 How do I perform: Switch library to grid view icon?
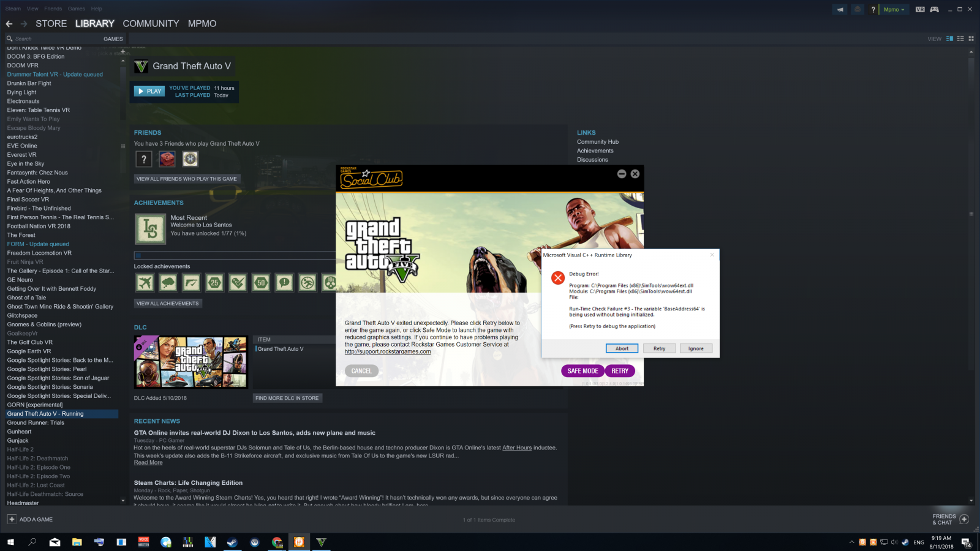971,39
